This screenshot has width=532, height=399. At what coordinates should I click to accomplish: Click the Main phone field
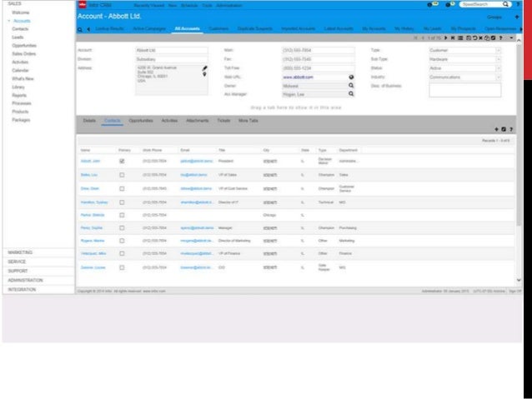[319, 50]
